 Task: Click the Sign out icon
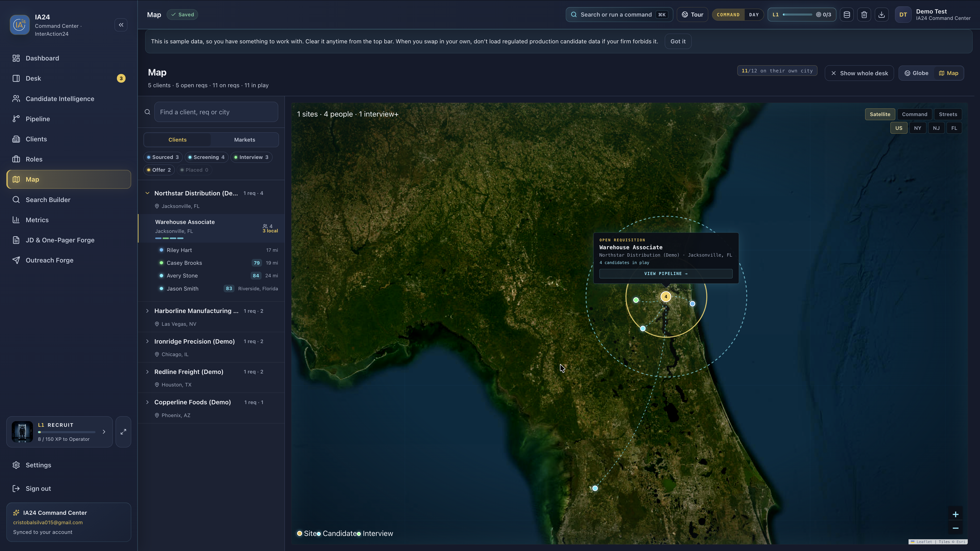coord(16,489)
